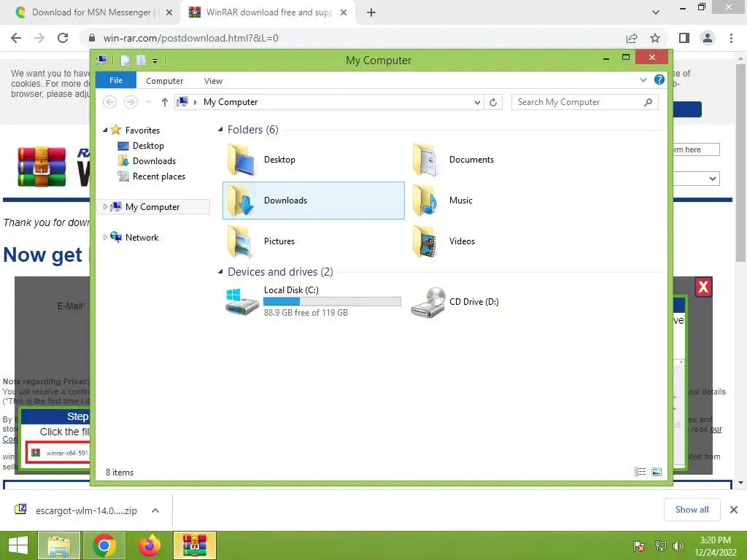Switch to large icons view in status bar

coord(657,472)
